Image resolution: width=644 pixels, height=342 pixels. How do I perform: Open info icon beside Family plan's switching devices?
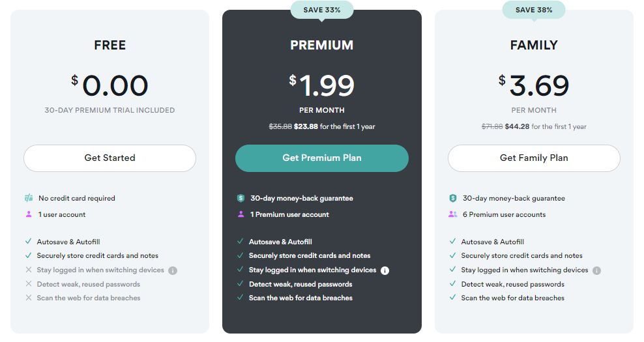pos(597,270)
